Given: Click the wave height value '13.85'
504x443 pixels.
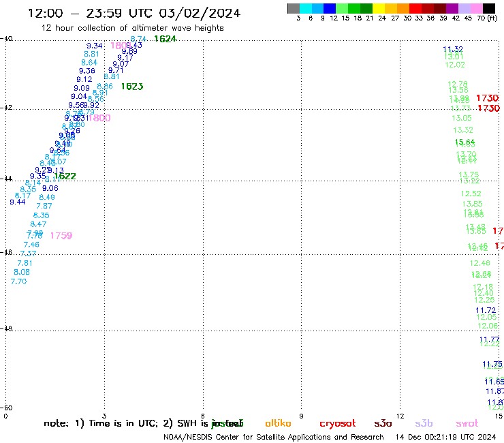Looking at the screenshot, I should [472, 204].
